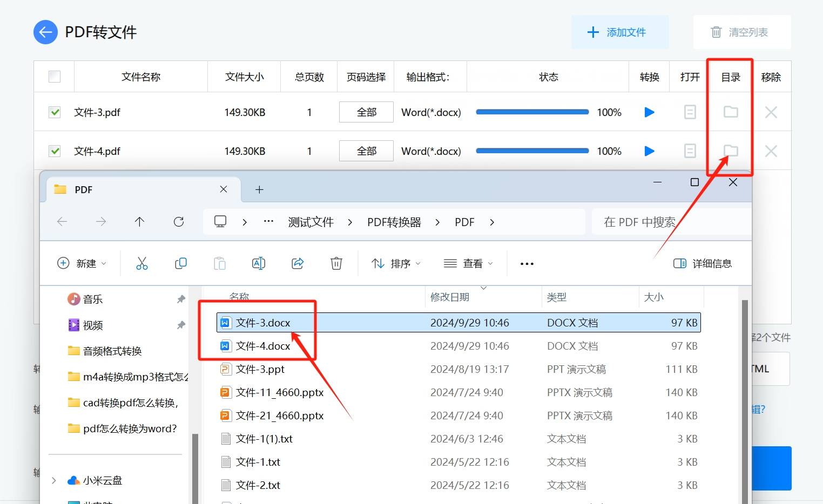Open the 排序 sort dropdown

point(396,263)
